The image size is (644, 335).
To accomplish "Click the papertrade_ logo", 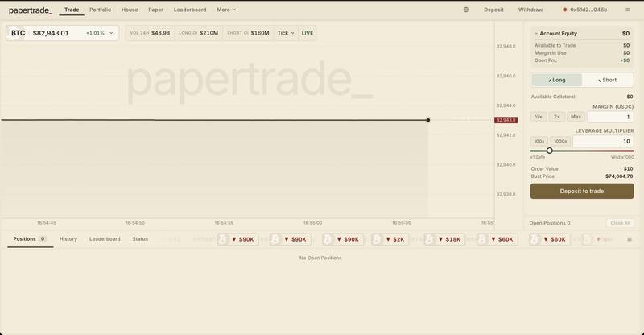I will tap(31, 10).
